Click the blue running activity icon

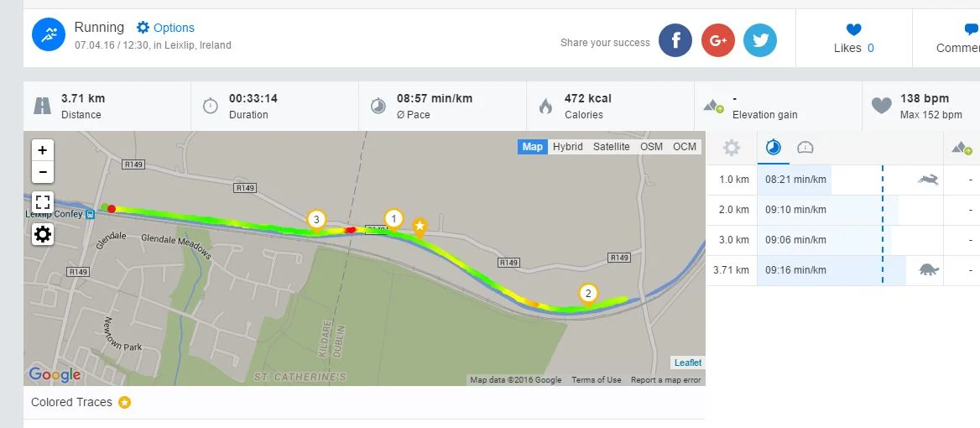point(49,34)
